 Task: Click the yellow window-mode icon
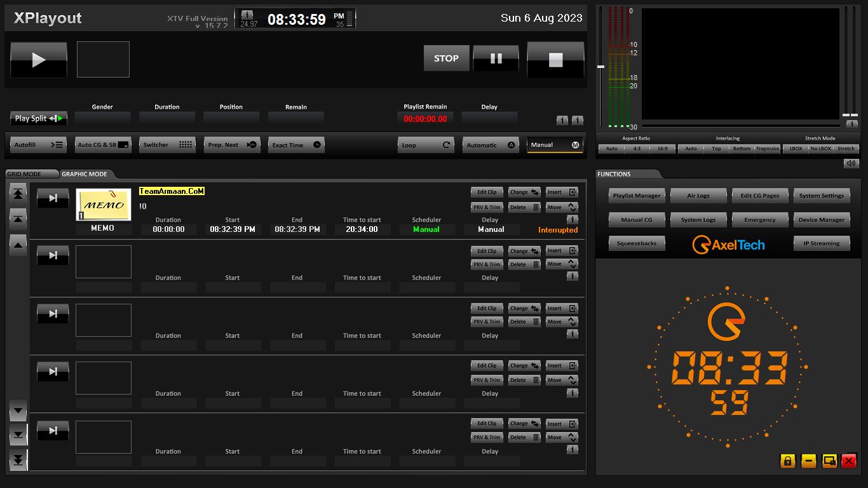[x=829, y=461]
